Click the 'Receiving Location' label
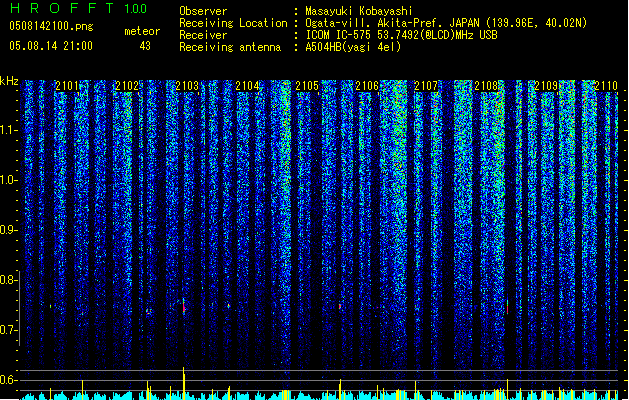Image resolution: width=629 pixels, height=400 pixels. click(x=233, y=23)
